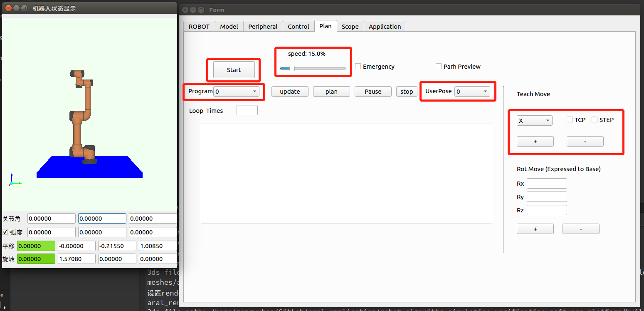Open the X axis dropdown in Teach Move
Viewport: 644px width, 311px height.
click(x=534, y=121)
